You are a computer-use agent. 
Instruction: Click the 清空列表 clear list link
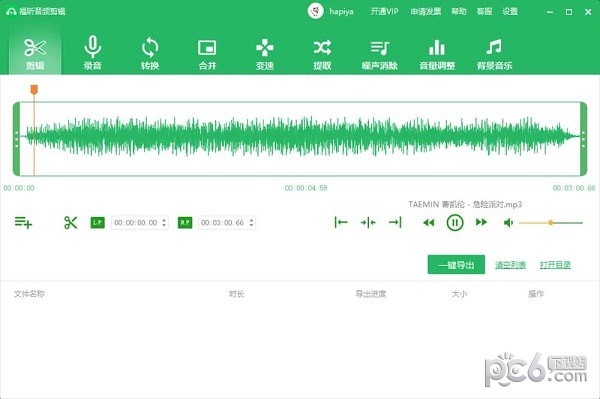tap(510, 265)
